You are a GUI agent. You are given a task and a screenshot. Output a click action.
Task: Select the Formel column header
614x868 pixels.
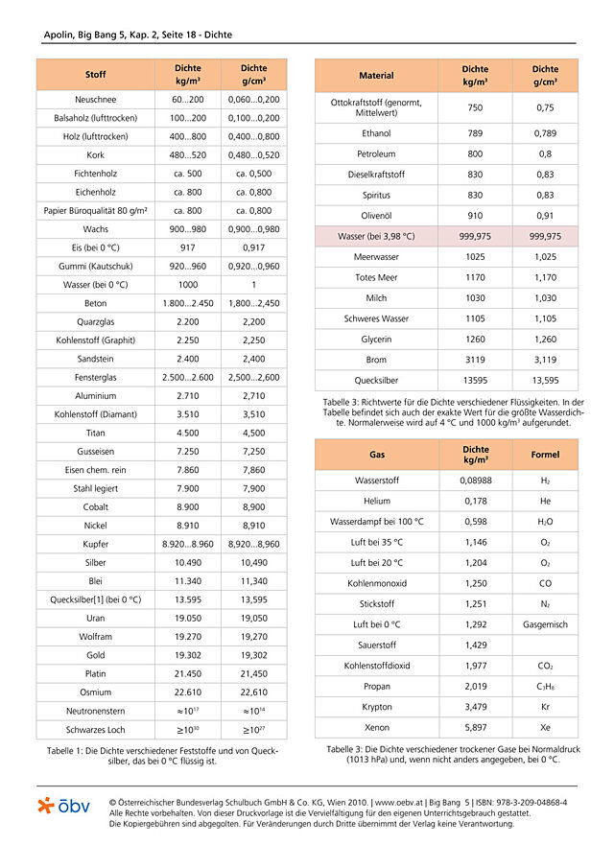click(545, 455)
